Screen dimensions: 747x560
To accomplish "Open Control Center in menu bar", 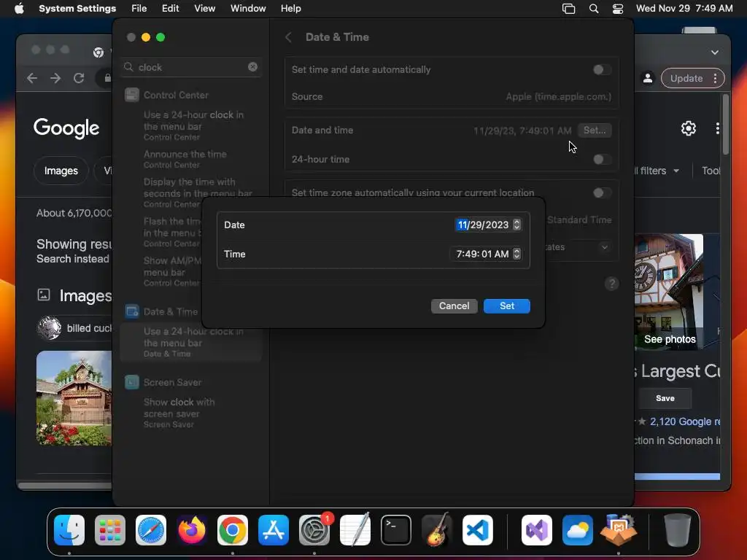I will pyautogui.click(x=618, y=9).
